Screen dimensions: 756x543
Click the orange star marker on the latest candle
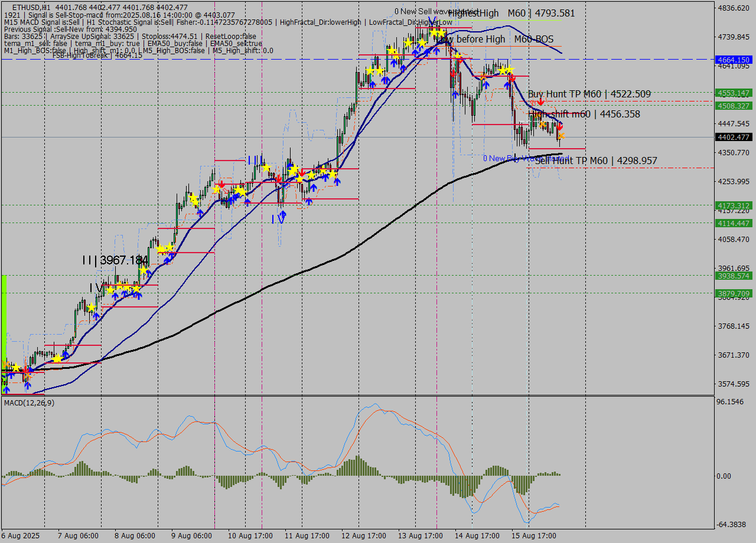pyautogui.click(x=561, y=136)
